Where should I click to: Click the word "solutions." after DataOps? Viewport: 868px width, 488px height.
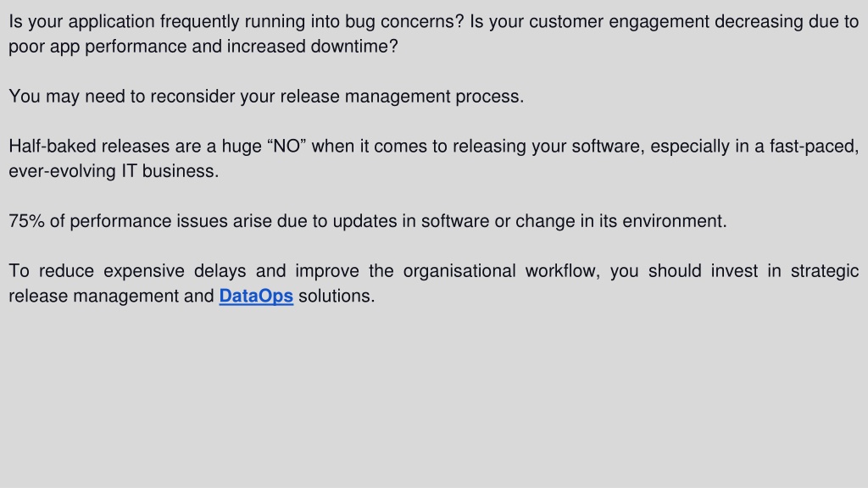tap(337, 296)
